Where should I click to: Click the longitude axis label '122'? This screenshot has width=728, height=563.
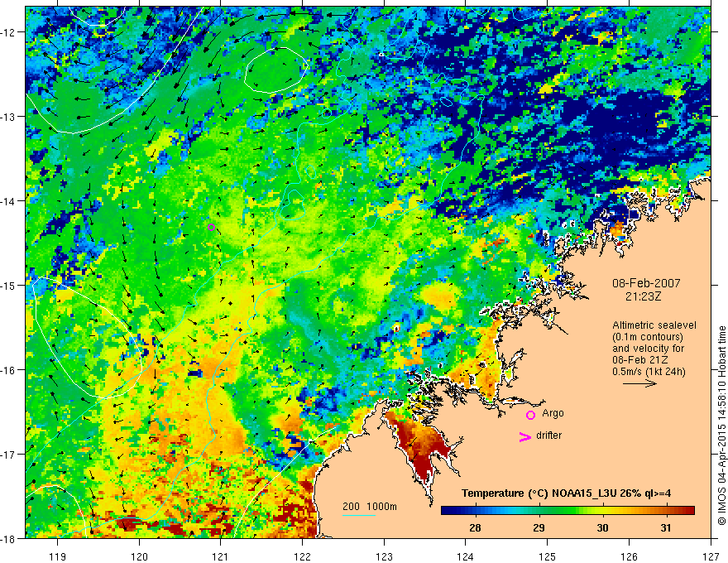point(302,556)
